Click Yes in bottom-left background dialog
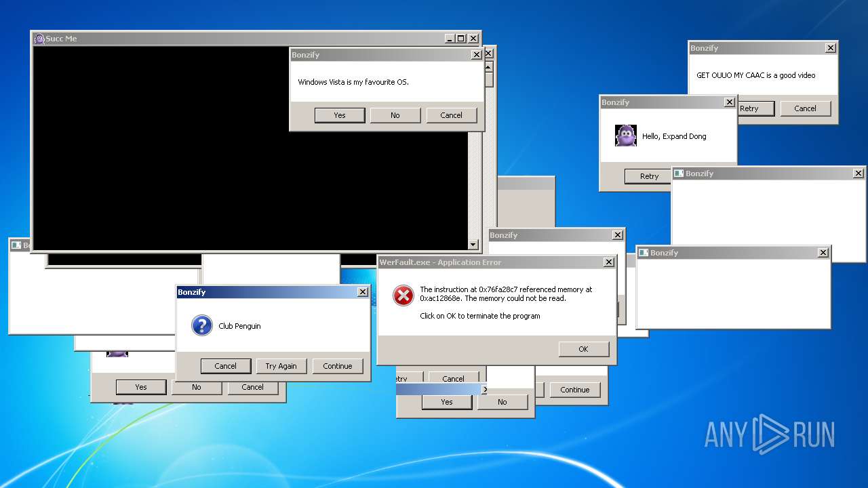Image resolution: width=868 pixels, height=488 pixels. coord(141,387)
